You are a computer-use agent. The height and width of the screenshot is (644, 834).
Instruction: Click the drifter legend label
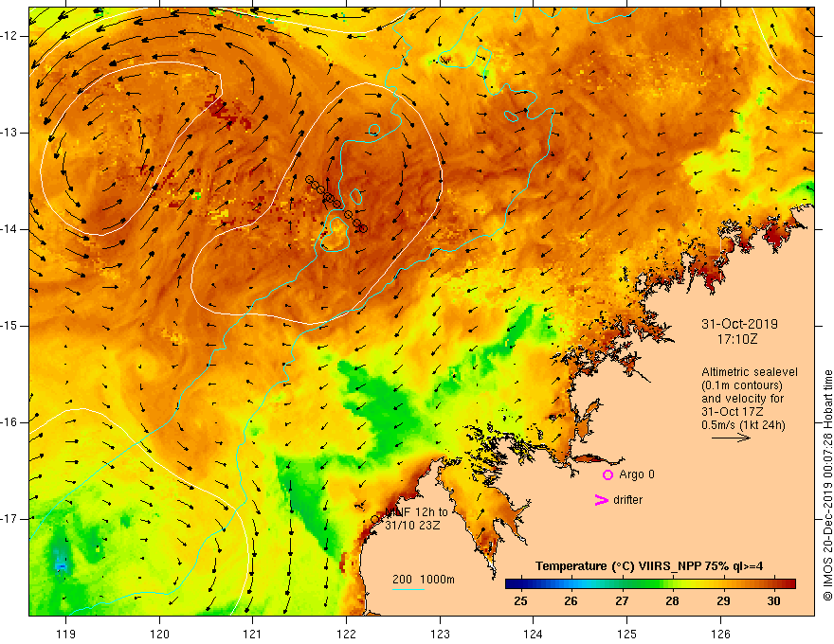[627, 500]
